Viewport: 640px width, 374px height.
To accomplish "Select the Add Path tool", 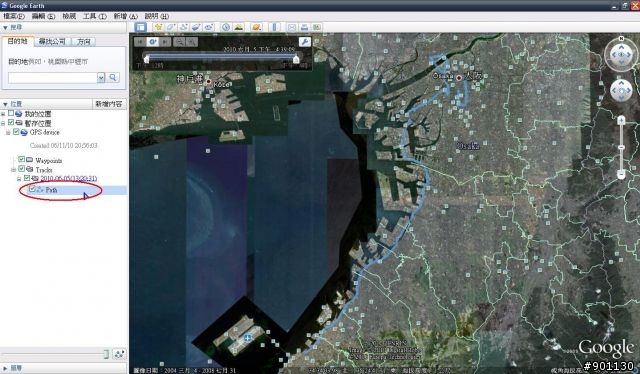I will [183, 27].
